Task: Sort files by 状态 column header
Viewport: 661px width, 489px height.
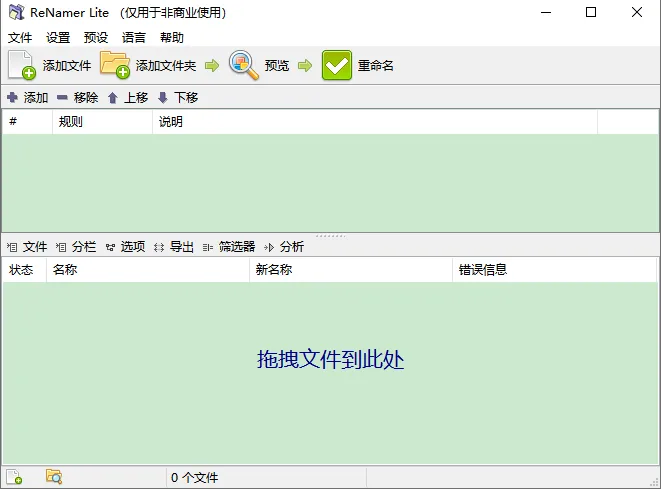Action: tap(24, 270)
